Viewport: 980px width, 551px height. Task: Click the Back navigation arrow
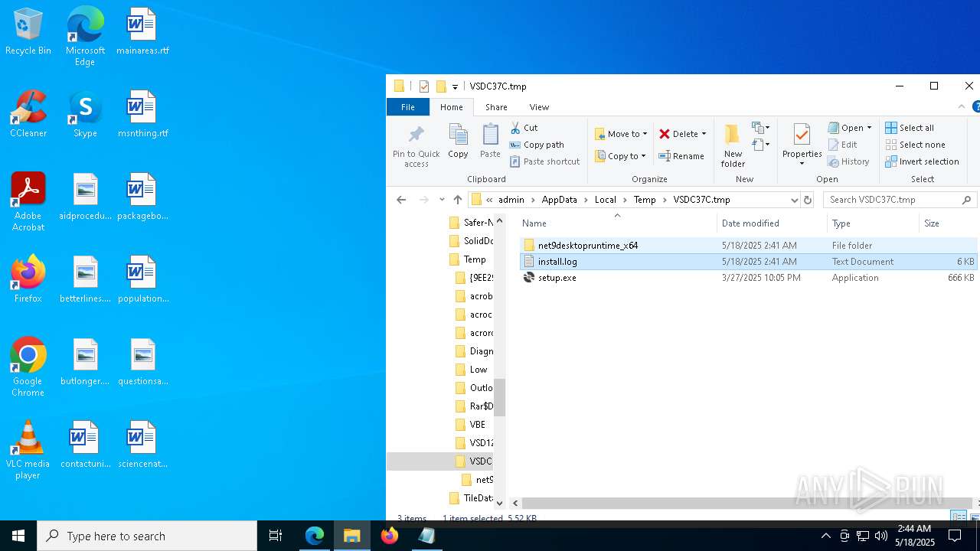pyautogui.click(x=401, y=200)
